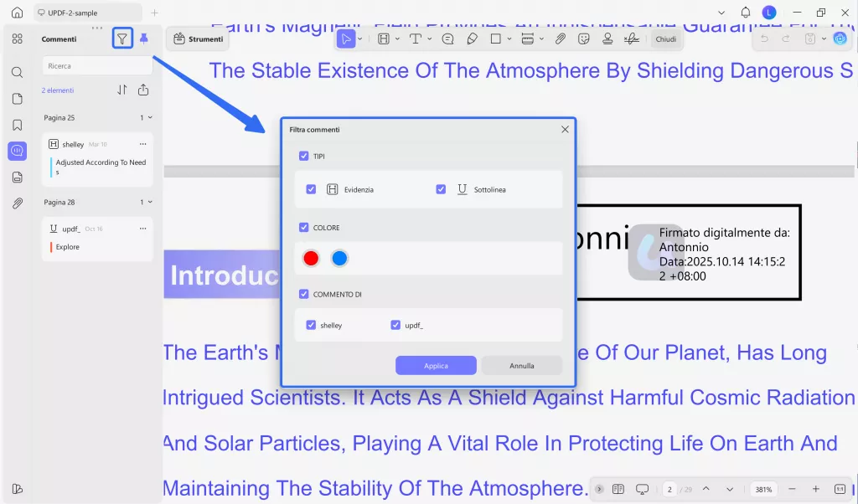Select the red color filter swatch
The image size is (858, 504).
coord(311,258)
